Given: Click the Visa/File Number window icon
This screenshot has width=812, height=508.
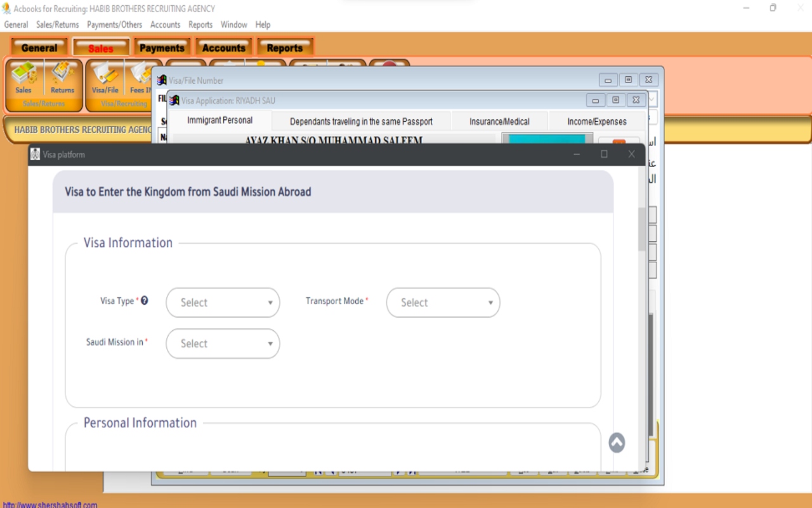Looking at the screenshot, I should point(162,81).
